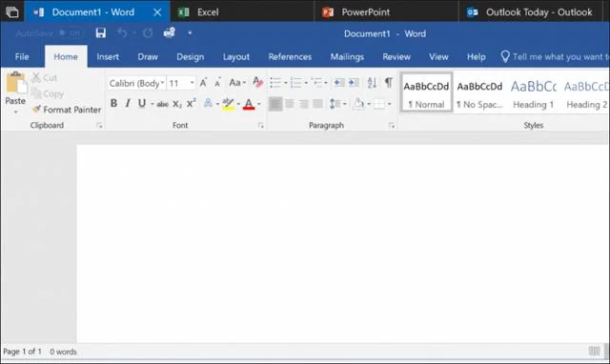Open the Paragraph dialog launcher

point(392,126)
